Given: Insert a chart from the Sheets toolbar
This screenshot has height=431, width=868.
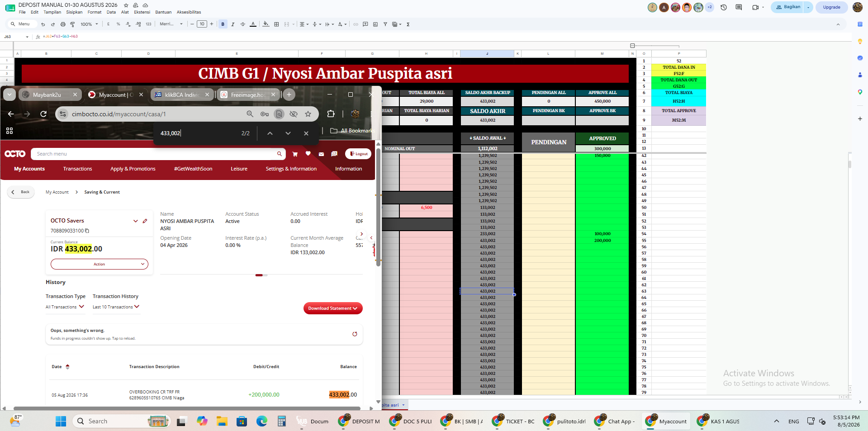Looking at the screenshot, I should [375, 24].
